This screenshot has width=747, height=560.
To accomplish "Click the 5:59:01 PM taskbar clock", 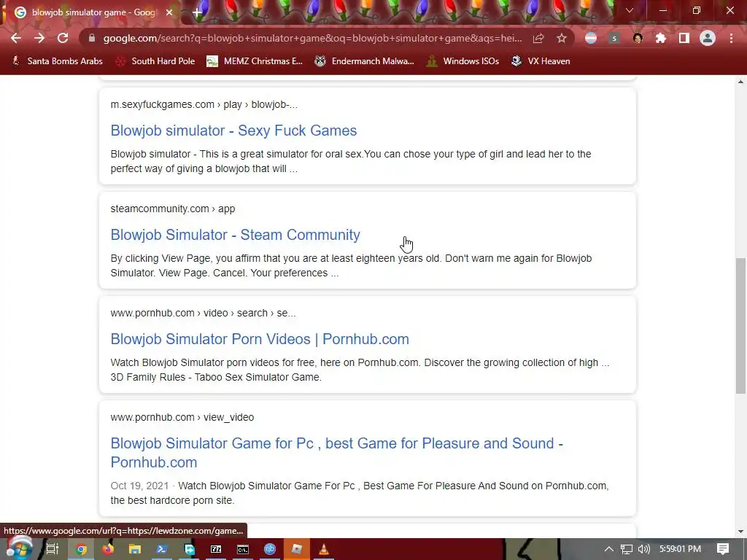I will tap(680, 549).
